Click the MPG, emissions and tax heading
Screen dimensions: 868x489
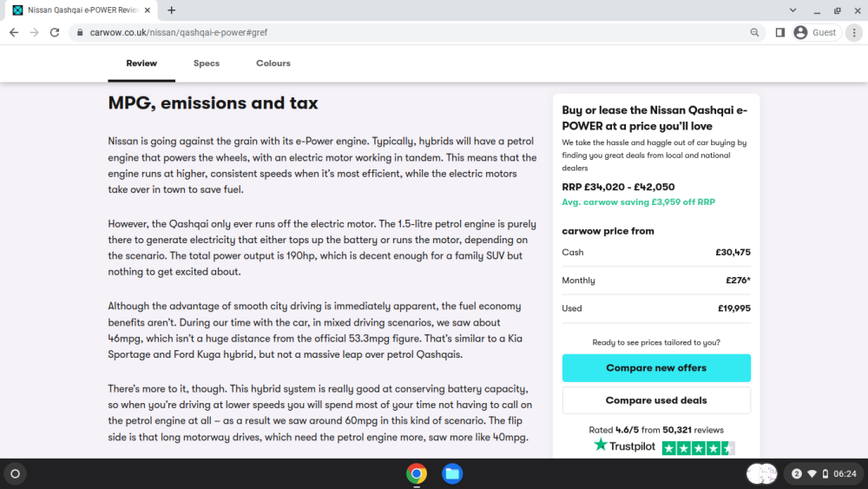pyautogui.click(x=214, y=103)
